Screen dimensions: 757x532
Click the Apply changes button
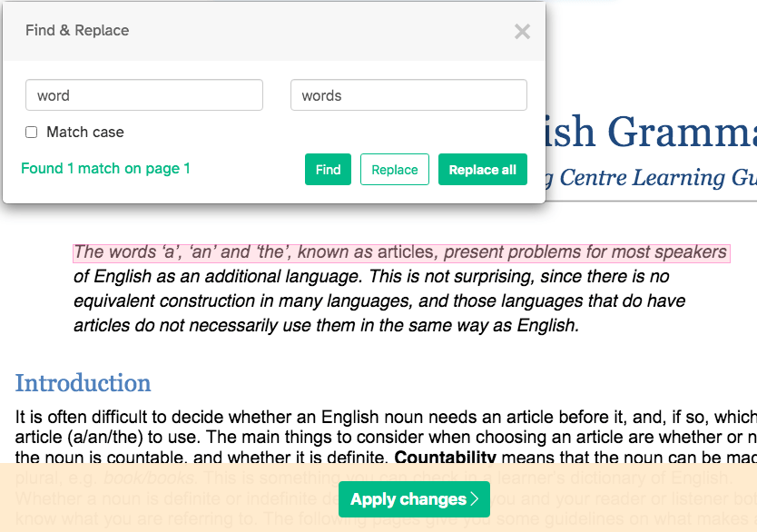coord(414,499)
